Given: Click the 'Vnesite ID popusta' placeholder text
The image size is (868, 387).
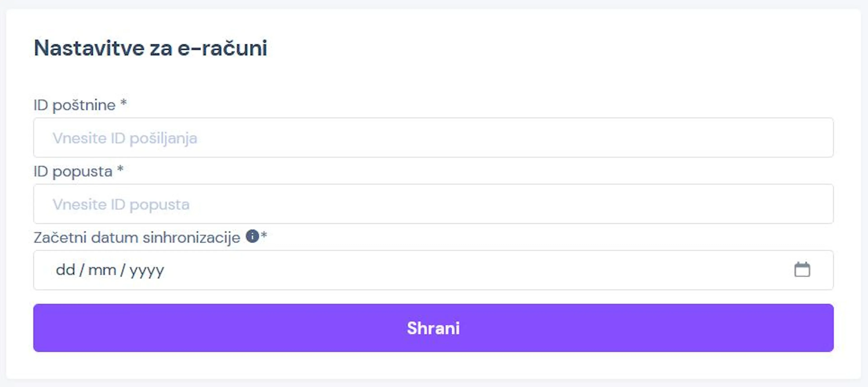Looking at the screenshot, I should coord(121,204).
